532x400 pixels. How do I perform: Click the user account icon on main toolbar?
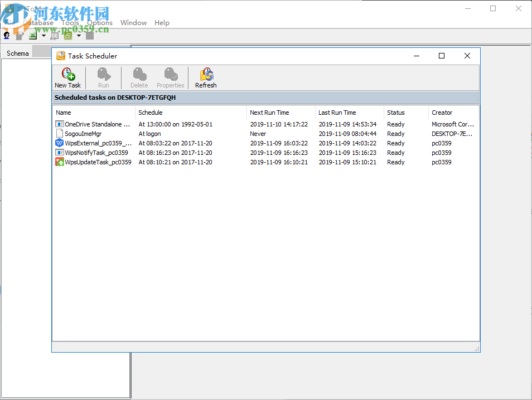6,35
